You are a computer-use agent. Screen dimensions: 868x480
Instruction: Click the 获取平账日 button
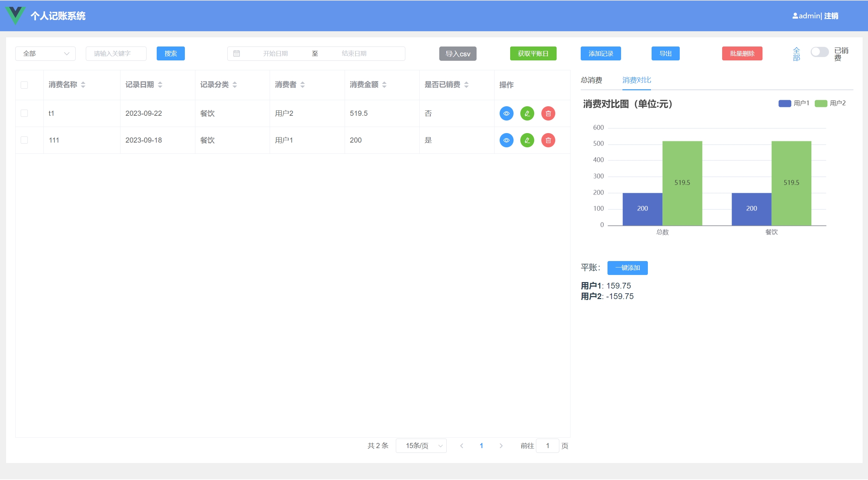point(533,54)
